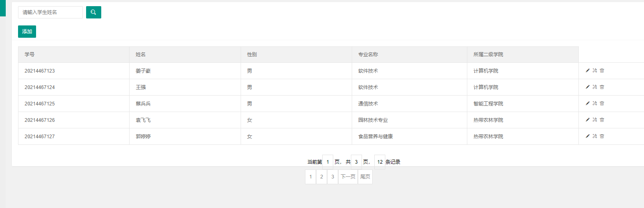Edit 王强 record via pencil icon
This screenshot has height=208, width=644.
tap(587, 87)
